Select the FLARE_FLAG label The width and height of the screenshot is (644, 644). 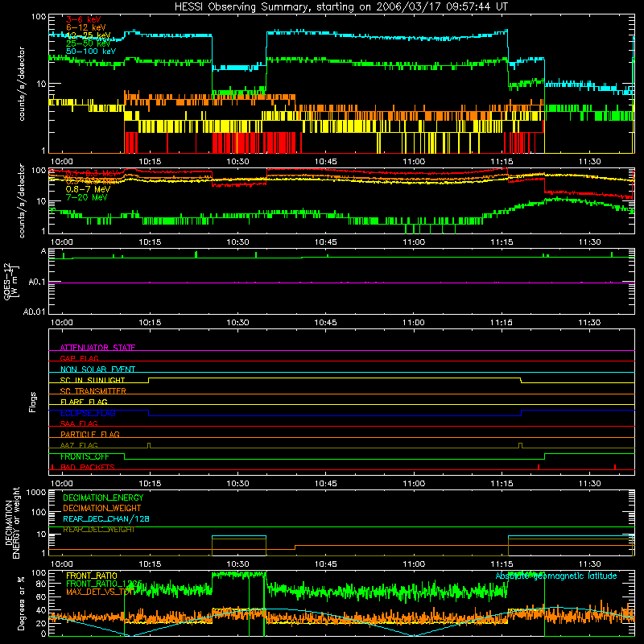[x=84, y=402]
